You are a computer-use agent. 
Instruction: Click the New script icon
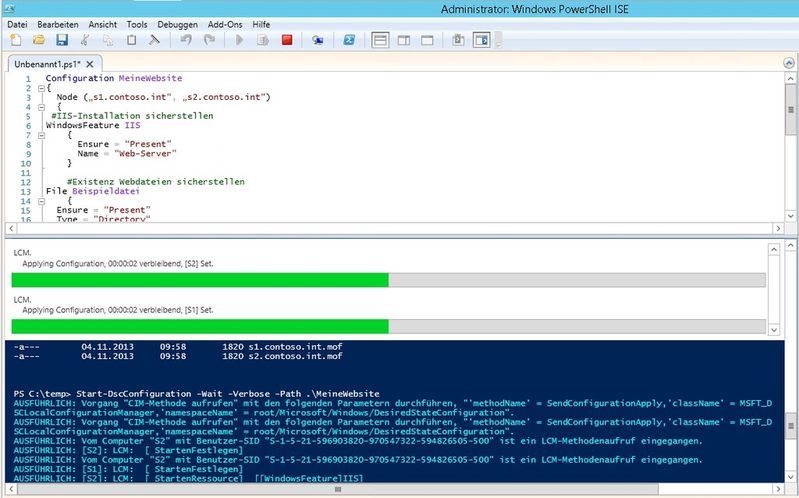[x=15, y=40]
